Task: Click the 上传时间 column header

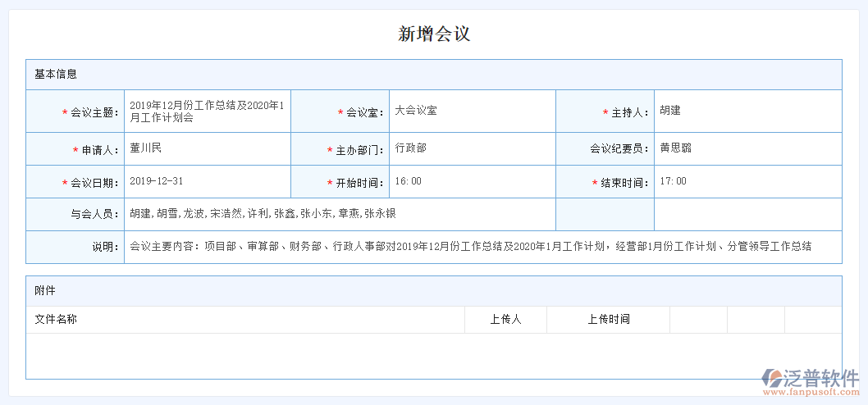Action: coord(608,319)
